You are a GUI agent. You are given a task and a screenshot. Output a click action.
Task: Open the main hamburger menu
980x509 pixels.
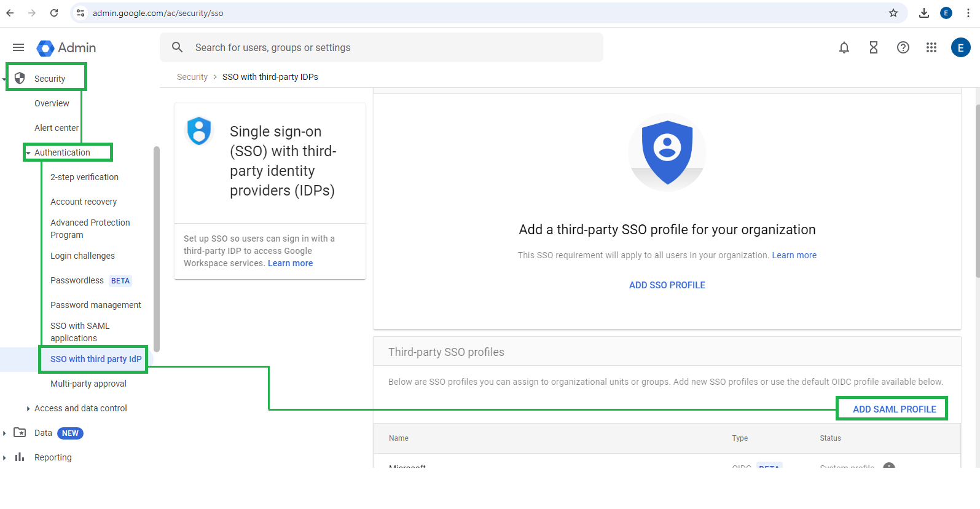click(x=18, y=47)
